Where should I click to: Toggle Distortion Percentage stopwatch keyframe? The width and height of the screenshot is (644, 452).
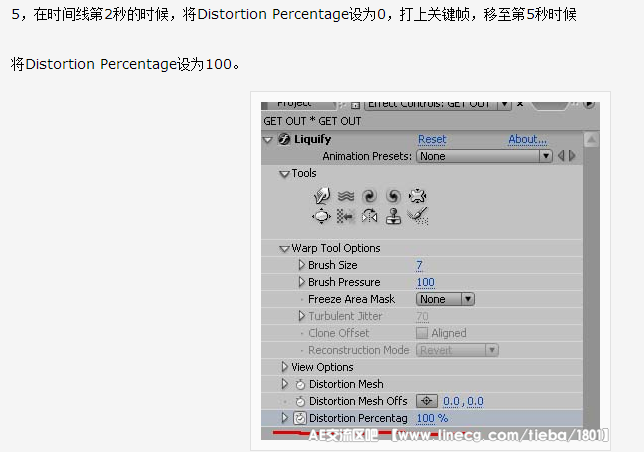click(300, 418)
